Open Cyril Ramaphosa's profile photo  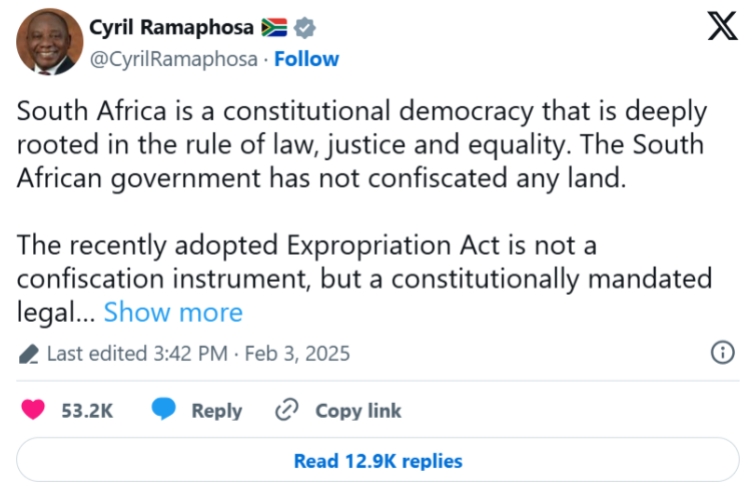tap(50, 42)
